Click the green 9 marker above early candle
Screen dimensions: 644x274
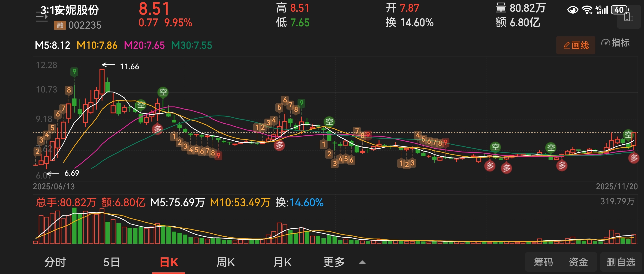coord(74,72)
